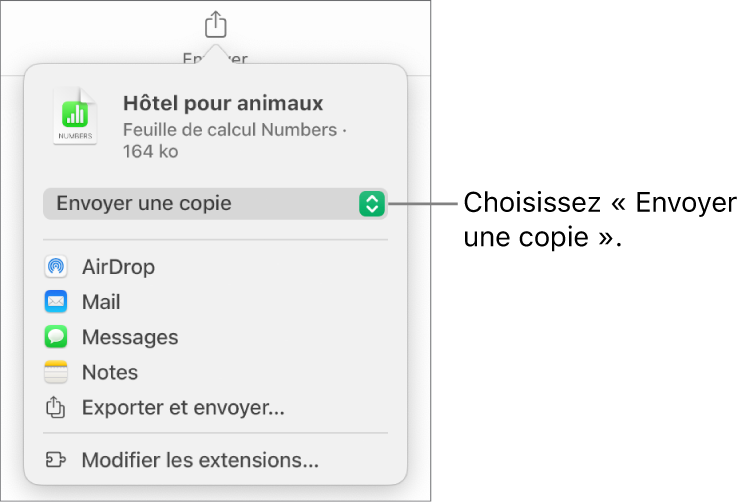The width and height of the screenshot is (750, 503).
Task: Click the Exporter et envoyer icon
Action: 56,408
